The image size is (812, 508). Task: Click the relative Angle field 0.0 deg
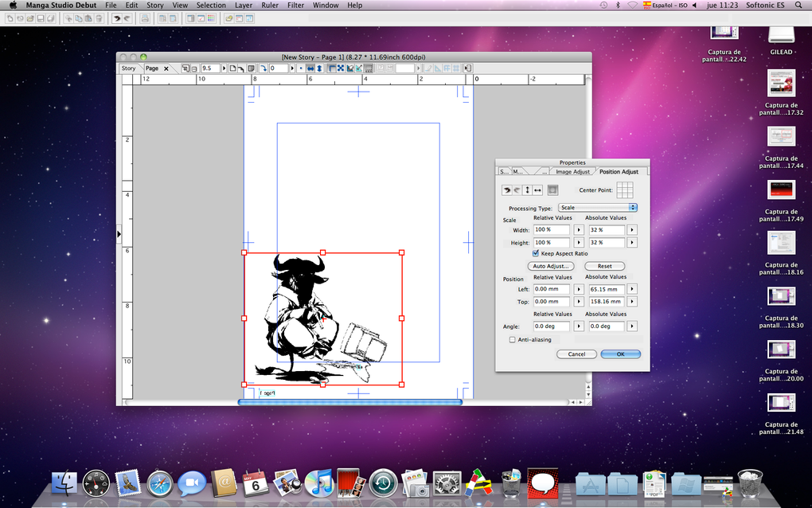pos(552,326)
